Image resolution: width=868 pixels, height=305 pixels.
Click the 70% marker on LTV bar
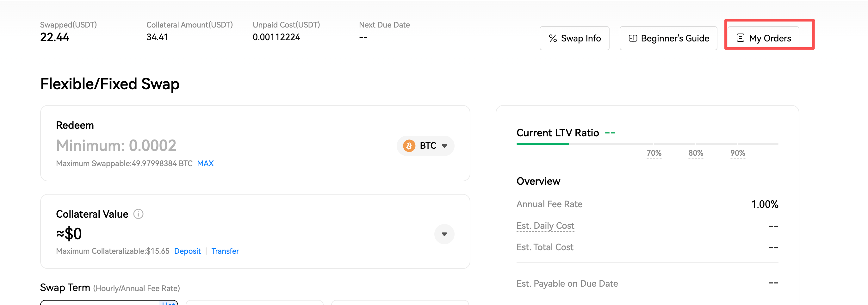click(654, 153)
